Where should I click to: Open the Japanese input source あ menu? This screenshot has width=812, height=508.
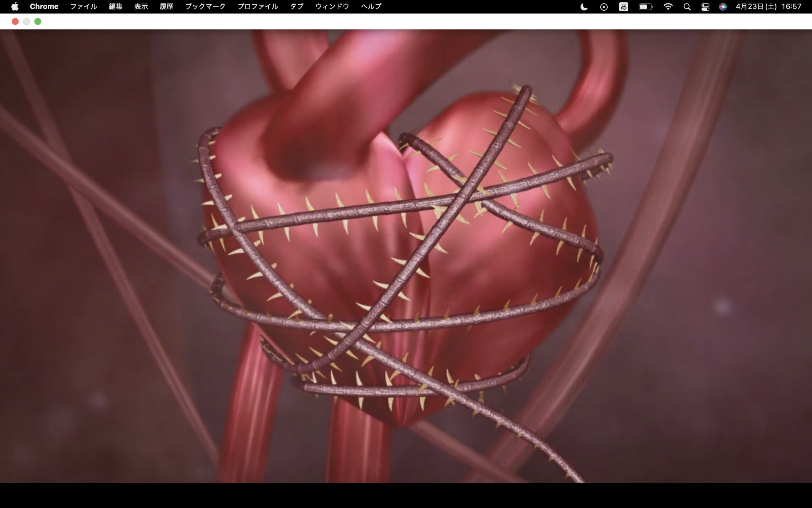point(623,7)
